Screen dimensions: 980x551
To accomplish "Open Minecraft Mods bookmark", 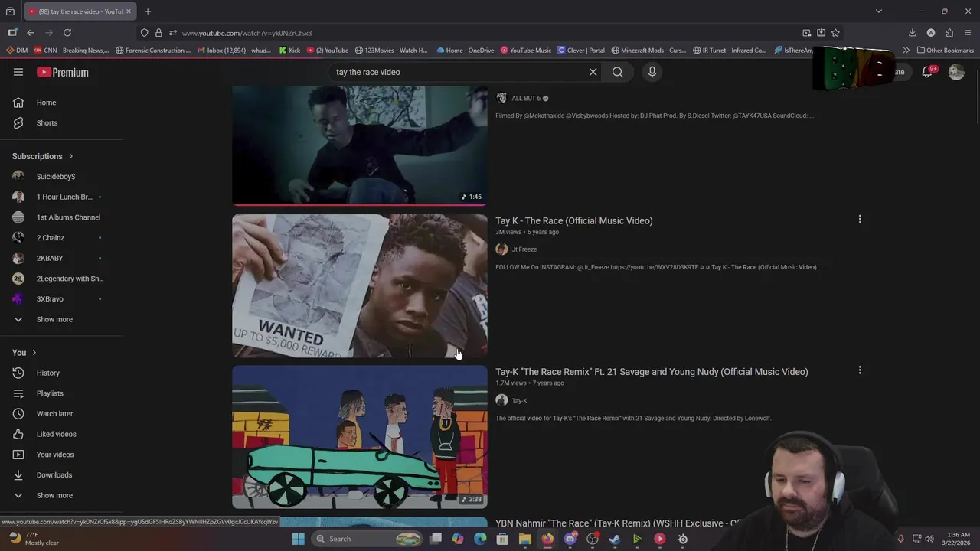I will pos(648,51).
